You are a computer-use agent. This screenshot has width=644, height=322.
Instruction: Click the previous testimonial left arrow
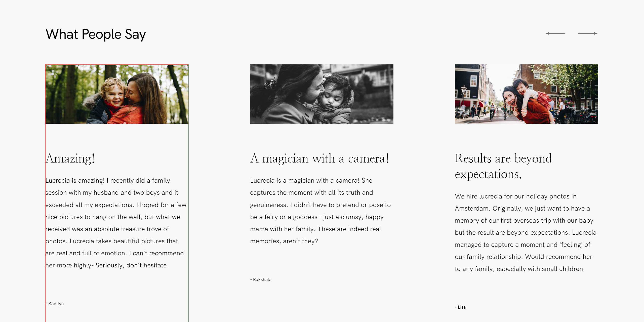[555, 33]
